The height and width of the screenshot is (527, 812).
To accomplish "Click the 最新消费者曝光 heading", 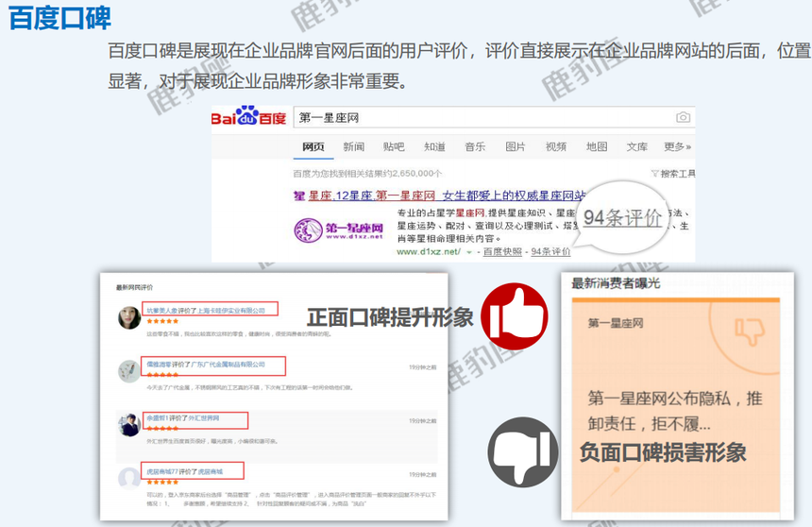I will pos(616,283).
